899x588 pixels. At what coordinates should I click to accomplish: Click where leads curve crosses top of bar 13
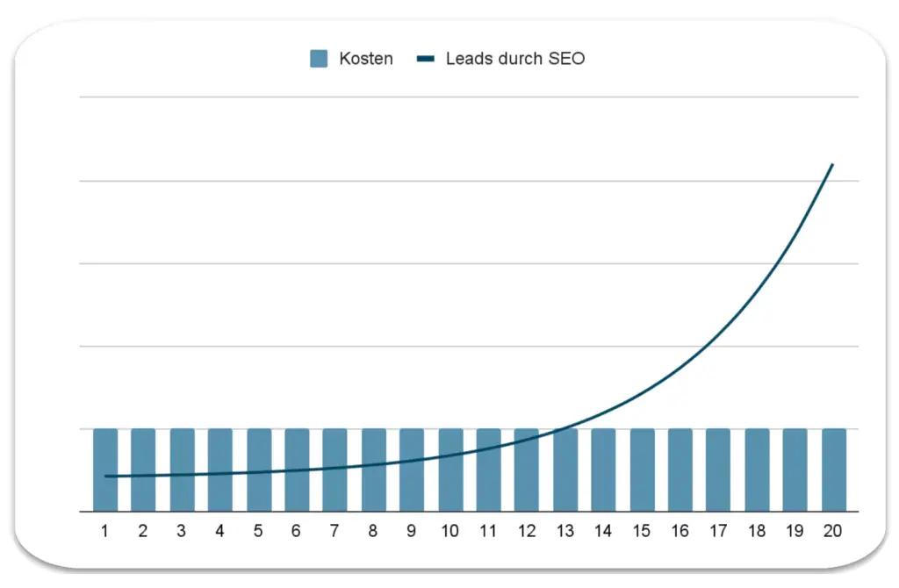564,429
